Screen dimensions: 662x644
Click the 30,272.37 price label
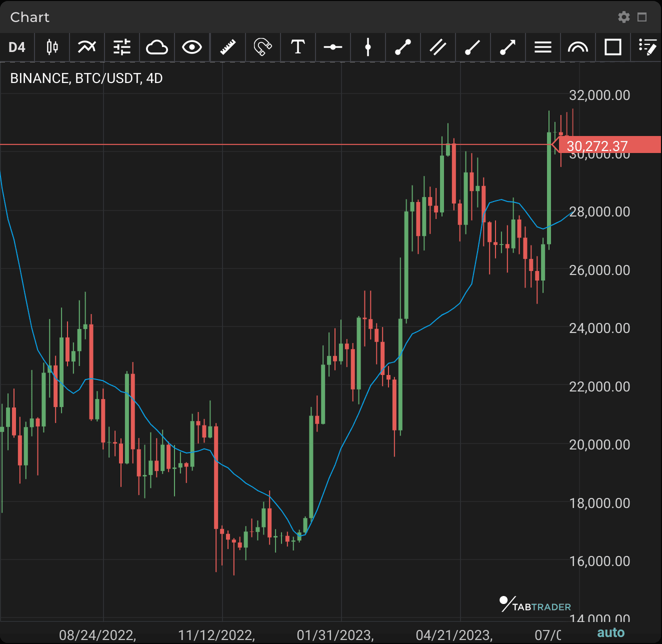point(598,145)
